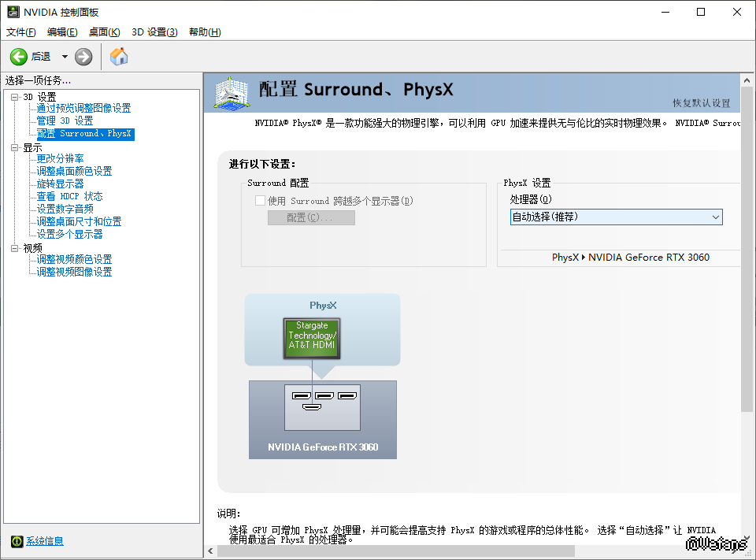Select the Stargate Technology/AT&T HDMI display icon
This screenshot has height=560, width=756.
pos(312,338)
